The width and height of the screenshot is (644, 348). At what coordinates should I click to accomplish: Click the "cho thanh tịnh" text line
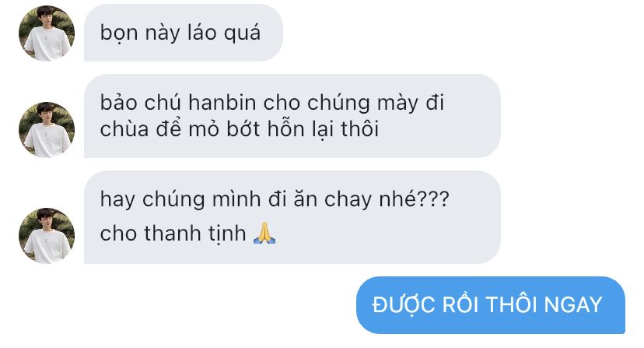[x=173, y=234]
